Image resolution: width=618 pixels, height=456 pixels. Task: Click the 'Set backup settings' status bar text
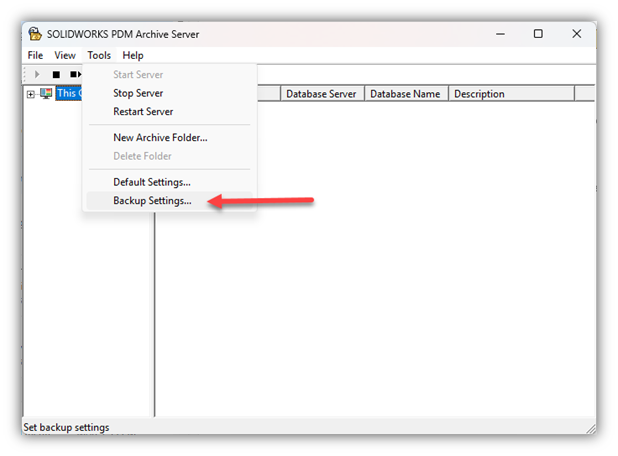pyautogui.click(x=66, y=427)
